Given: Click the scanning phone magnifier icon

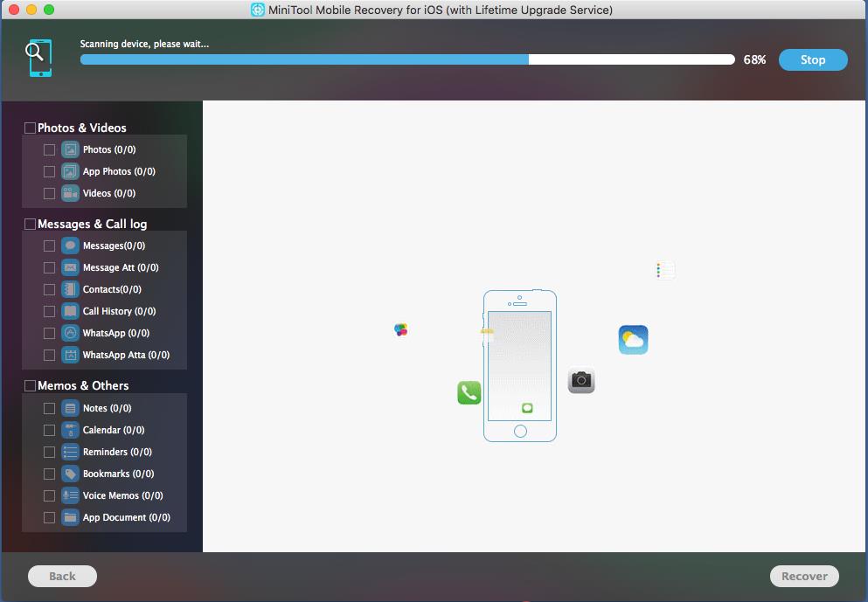Looking at the screenshot, I should coord(38,58).
